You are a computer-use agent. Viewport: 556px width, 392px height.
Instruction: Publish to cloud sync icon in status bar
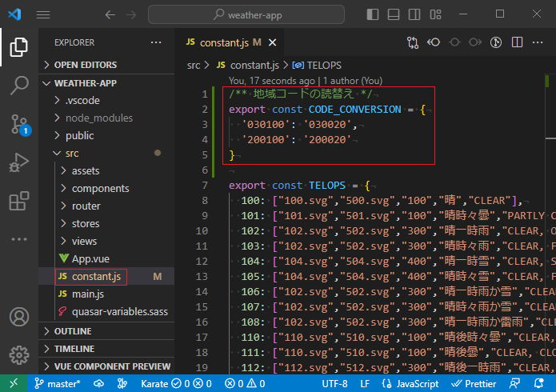[x=98, y=383]
